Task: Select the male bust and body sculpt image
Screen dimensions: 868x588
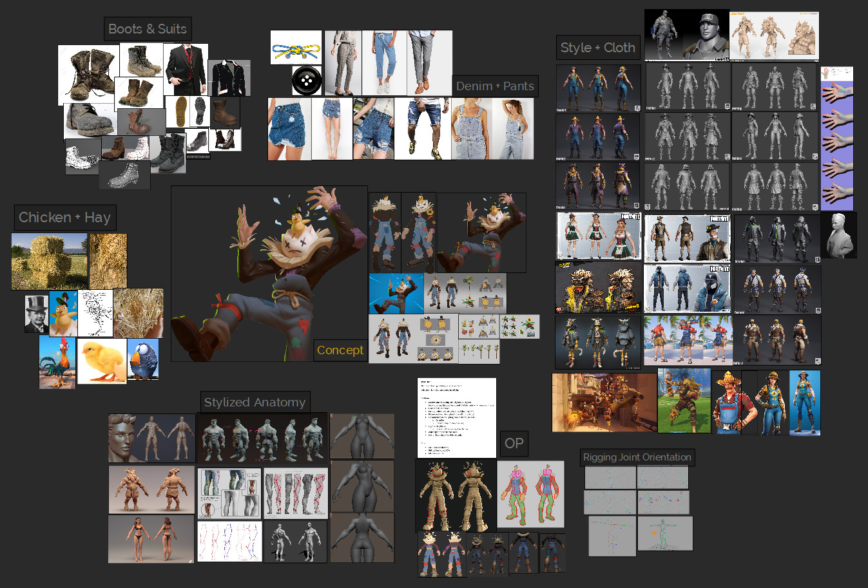Action: click(x=151, y=439)
